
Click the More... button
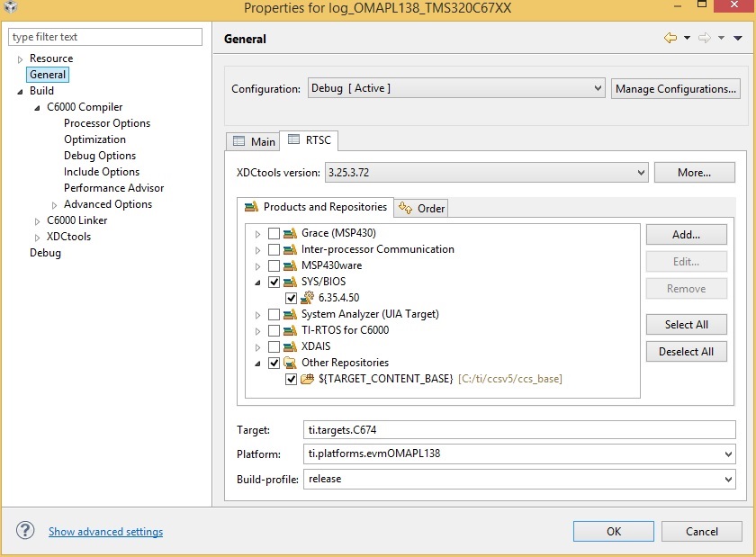(694, 173)
